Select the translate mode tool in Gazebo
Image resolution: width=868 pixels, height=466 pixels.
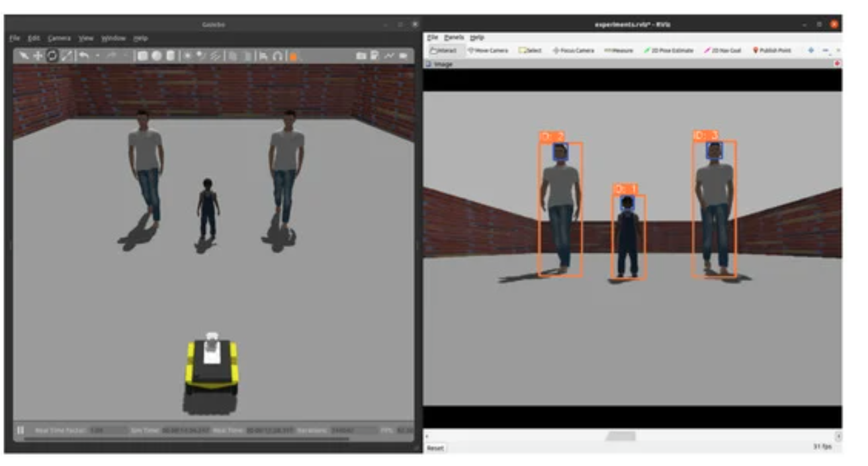[x=38, y=56]
